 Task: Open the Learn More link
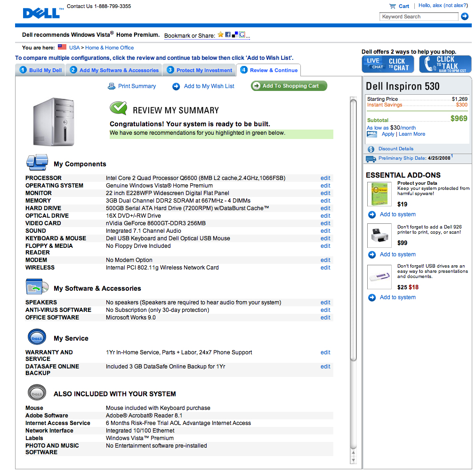pos(411,134)
